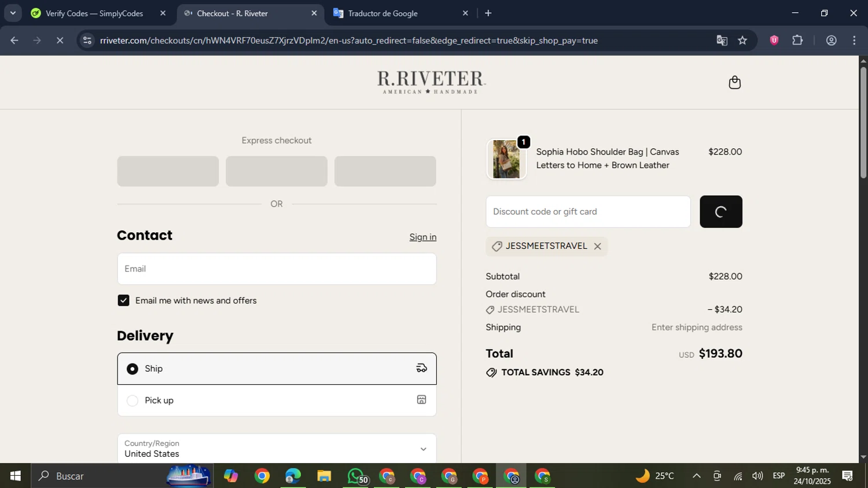
Task: Click the middle Express checkout button
Action: [277, 171]
